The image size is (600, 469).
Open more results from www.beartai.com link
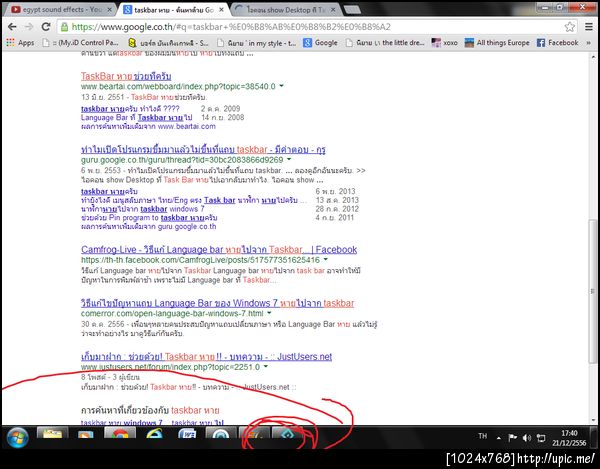coord(148,126)
